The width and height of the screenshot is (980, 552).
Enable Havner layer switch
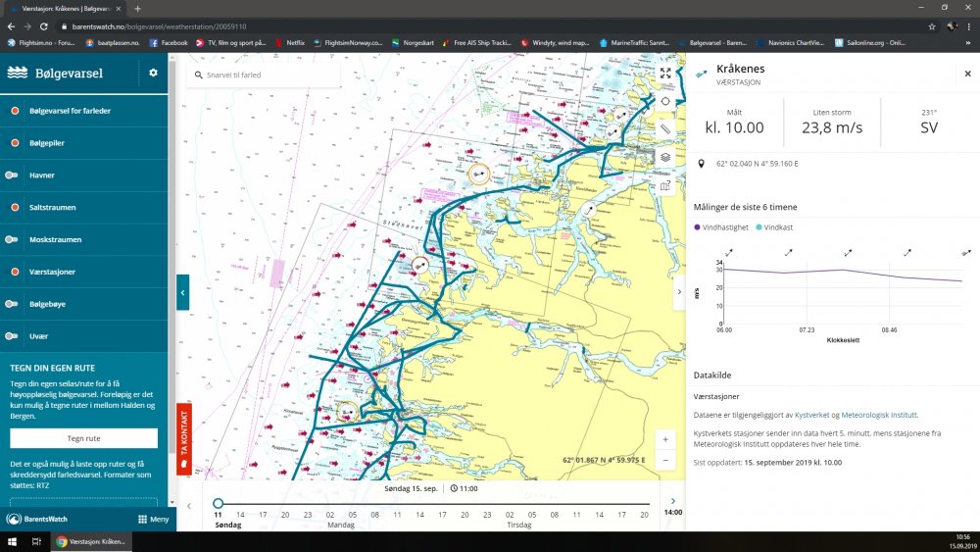click(11, 176)
